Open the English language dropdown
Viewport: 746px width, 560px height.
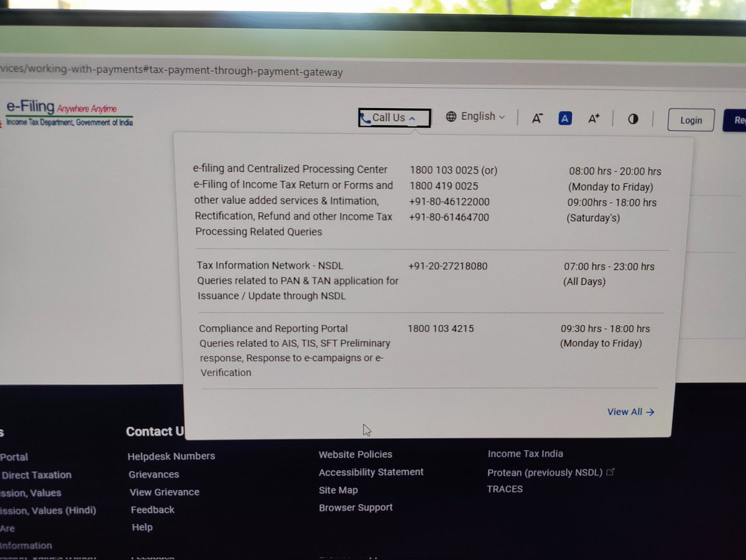tap(476, 116)
